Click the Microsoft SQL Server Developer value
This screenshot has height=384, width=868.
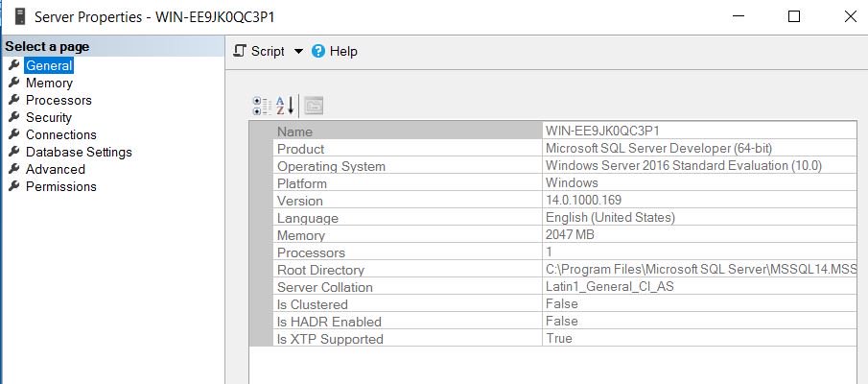659,148
